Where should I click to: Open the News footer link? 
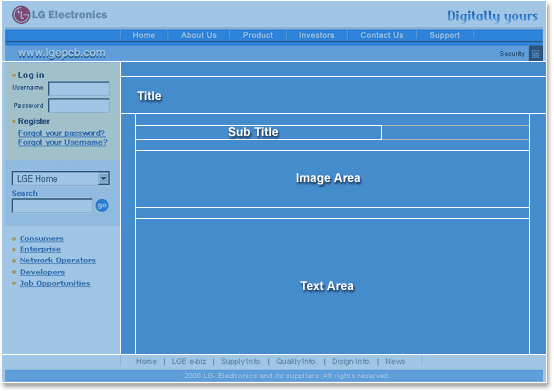click(x=395, y=361)
